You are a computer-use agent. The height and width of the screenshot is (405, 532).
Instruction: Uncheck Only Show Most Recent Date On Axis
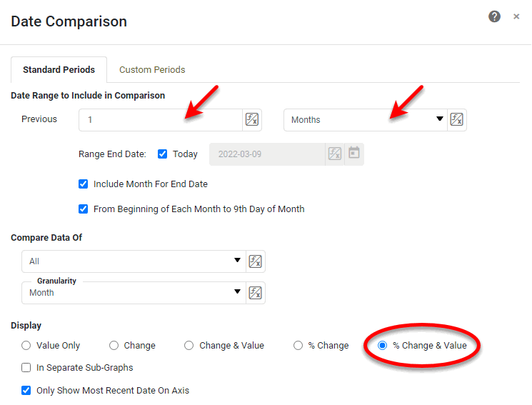26,391
